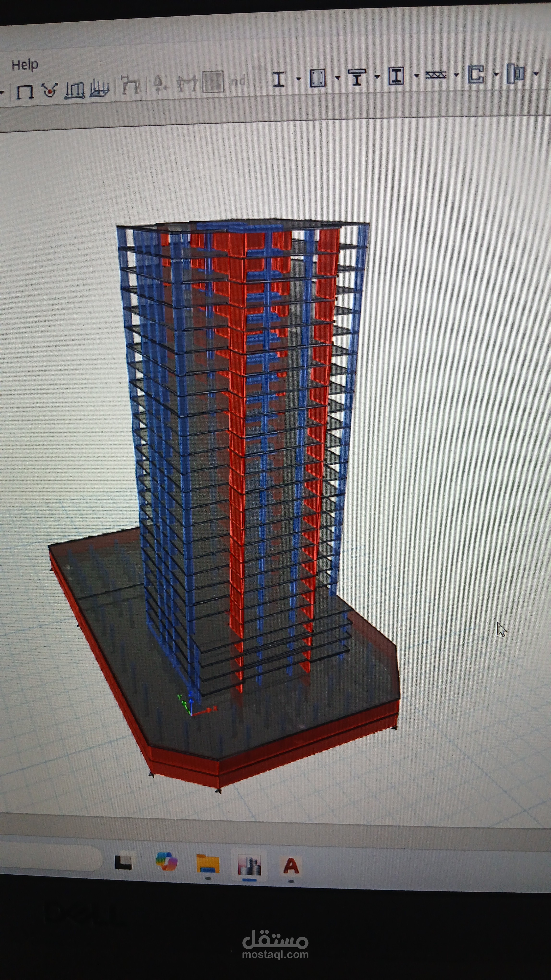
Task: Click the greyed deformed frame icon
Action: click(x=130, y=85)
